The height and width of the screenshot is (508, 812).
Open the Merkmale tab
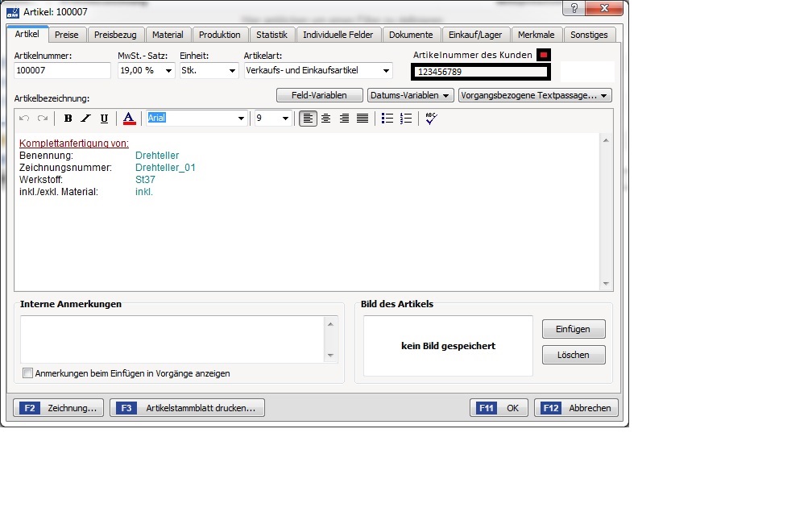536,35
